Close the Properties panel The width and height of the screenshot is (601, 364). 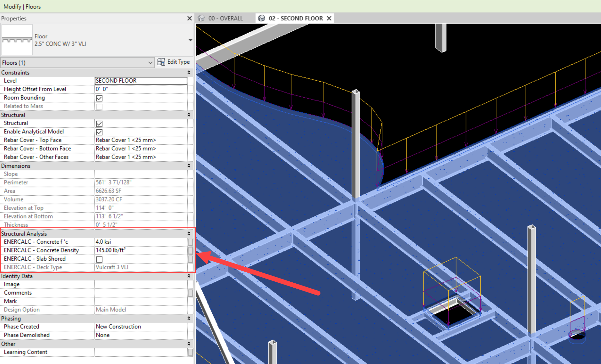click(x=189, y=18)
